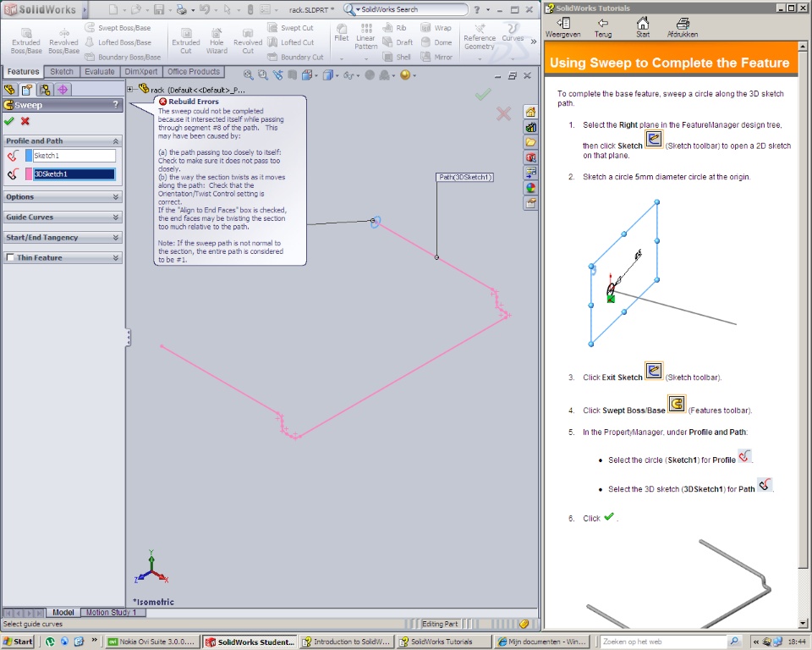
Task: Click the blue profile color swatch
Action: 29,156
